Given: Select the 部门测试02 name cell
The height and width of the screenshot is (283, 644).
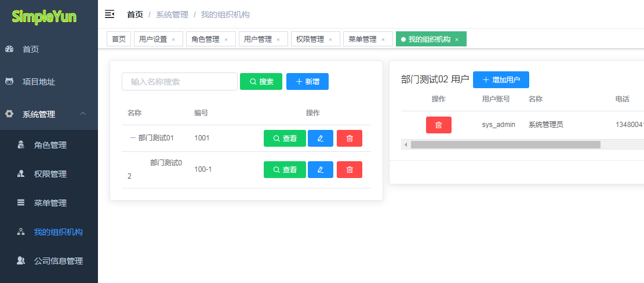Looking at the screenshot, I should tap(155, 170).
